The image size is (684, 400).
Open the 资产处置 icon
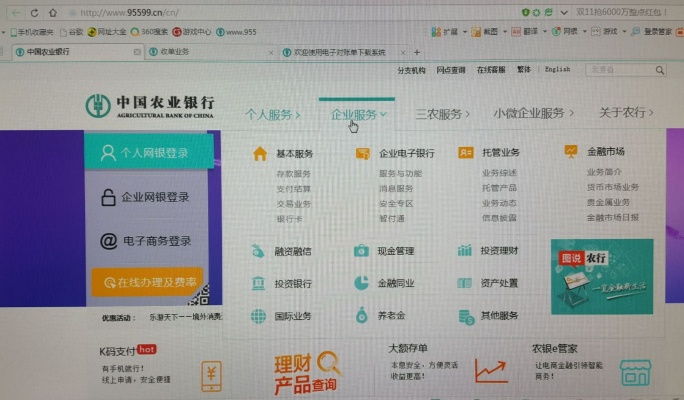[x=465, y=283]
